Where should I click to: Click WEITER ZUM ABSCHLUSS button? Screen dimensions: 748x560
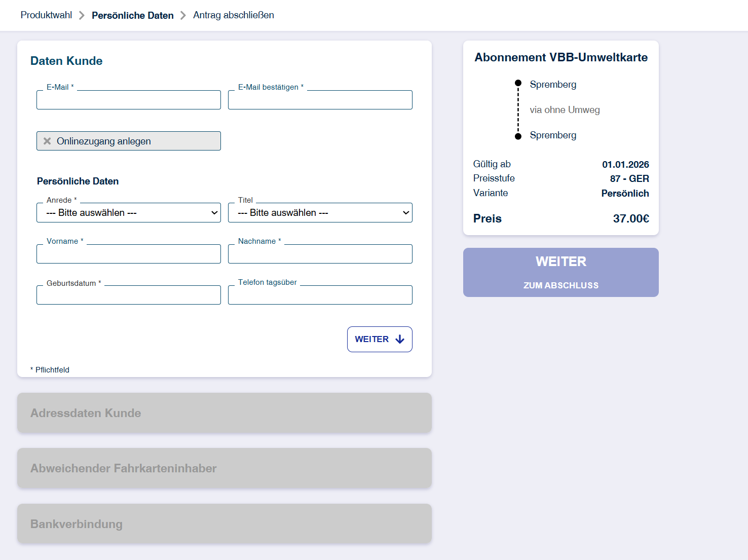560,272
